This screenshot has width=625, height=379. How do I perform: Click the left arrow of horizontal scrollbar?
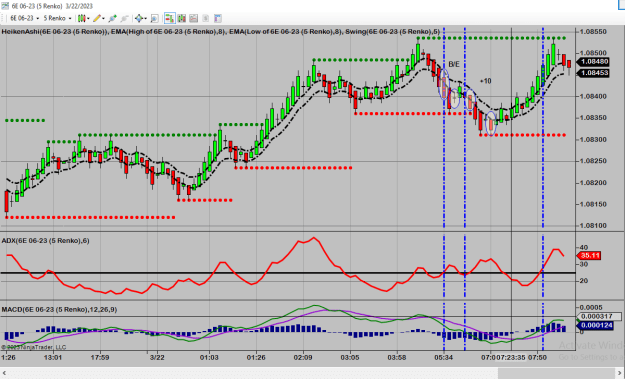point(4,373)
